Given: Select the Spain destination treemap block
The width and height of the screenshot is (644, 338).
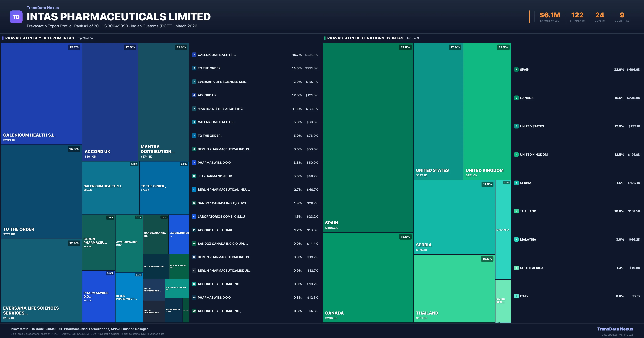Looking at the screenshot, I should click(368, 137).
